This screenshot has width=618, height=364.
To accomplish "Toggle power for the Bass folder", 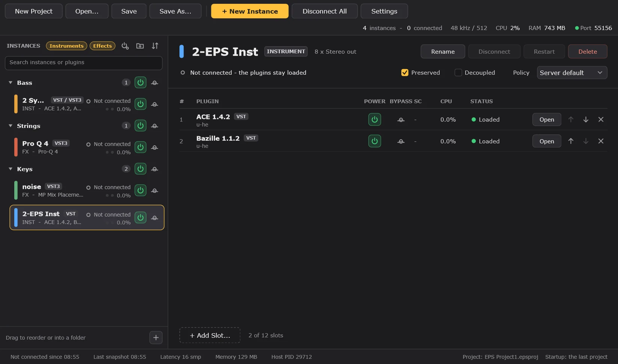I will pyautogui.click(x=140, y=83).
